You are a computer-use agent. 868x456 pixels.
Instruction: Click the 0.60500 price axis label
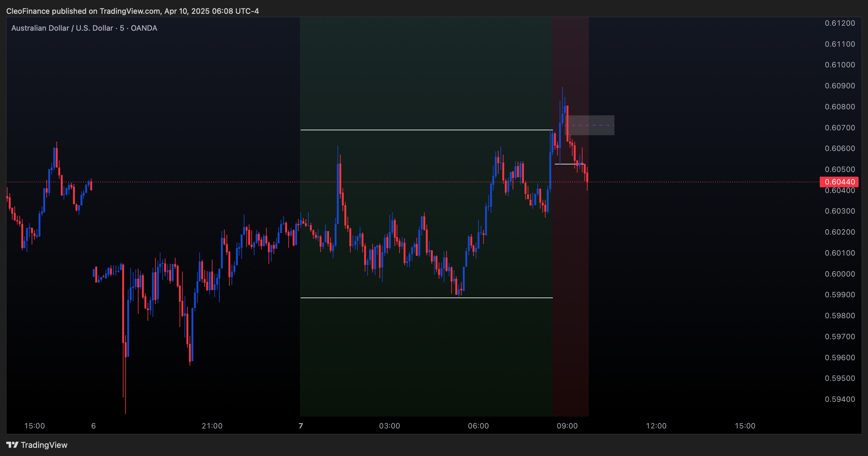[x=840, y=169]
